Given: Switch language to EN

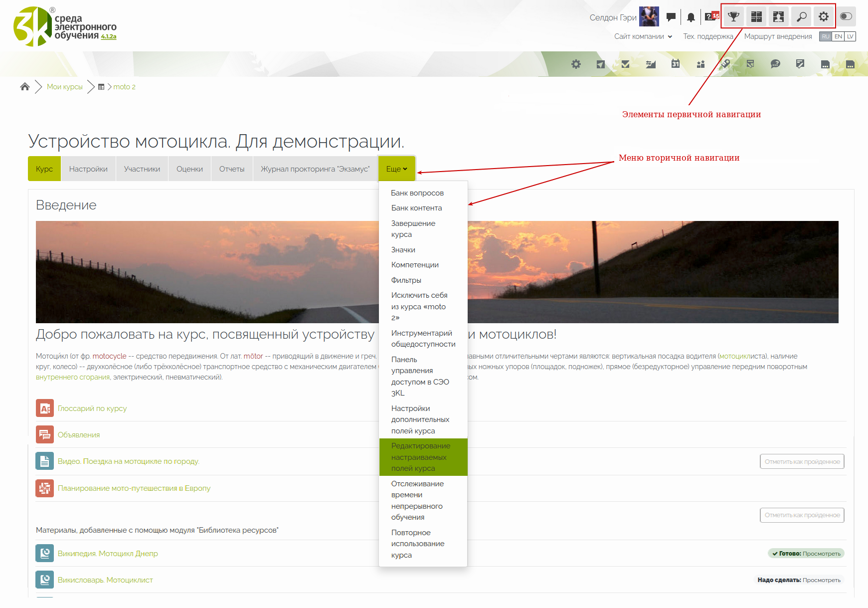Looking at the screenshot, I should [x=838, y=36].
